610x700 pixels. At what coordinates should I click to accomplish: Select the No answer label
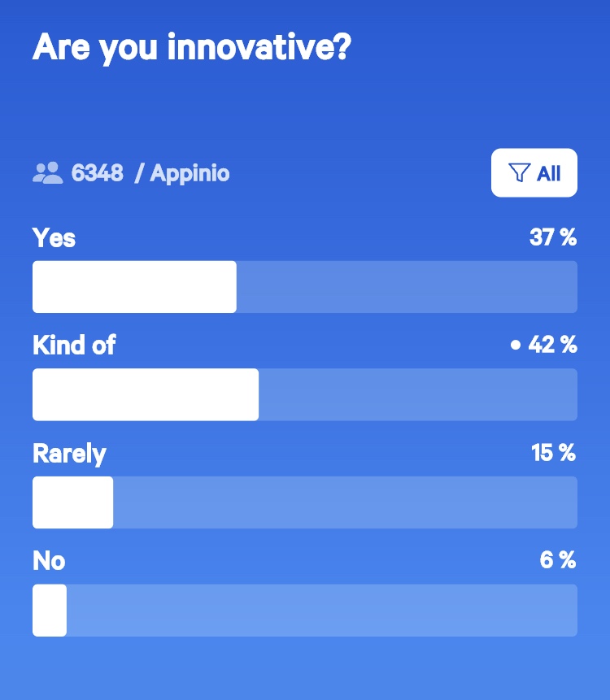pos(49,561)
